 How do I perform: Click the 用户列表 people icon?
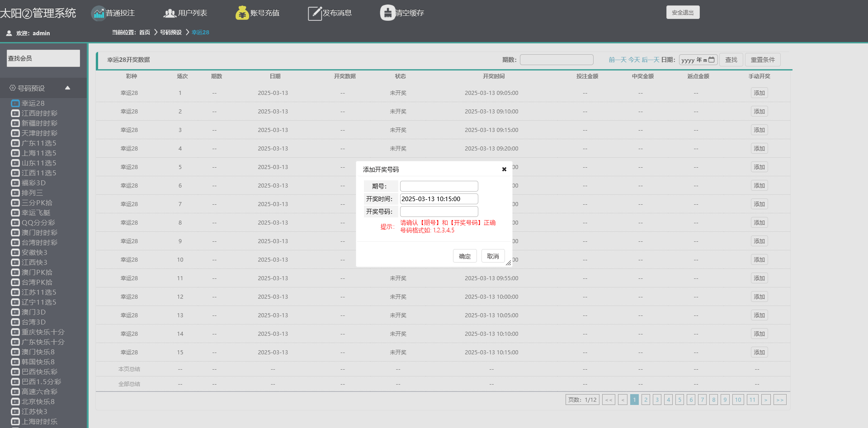(x=170, y=13)
